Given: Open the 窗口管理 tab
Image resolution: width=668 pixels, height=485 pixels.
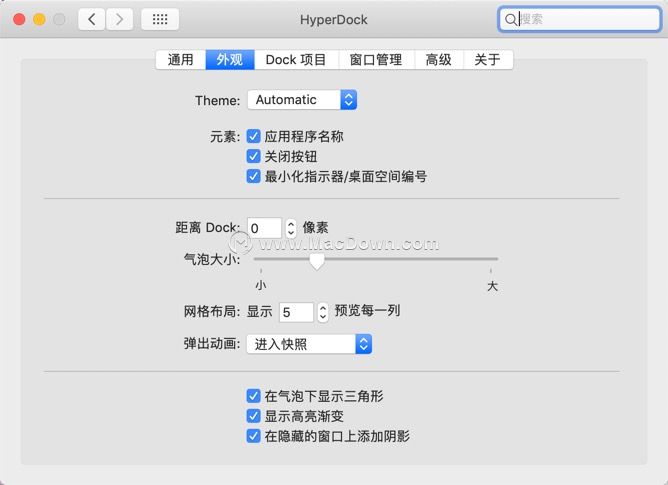Looking at the screenshot, I should [x=376, y=60].
